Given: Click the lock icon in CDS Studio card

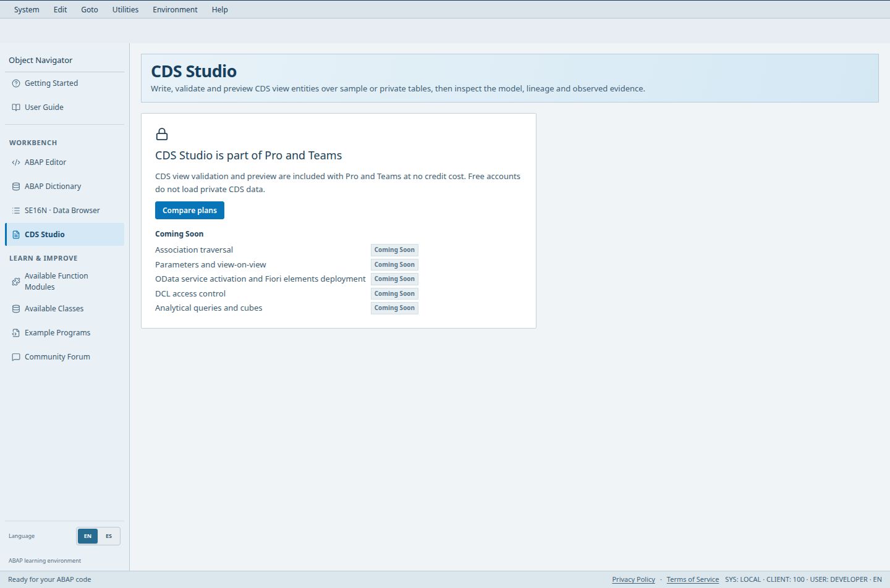Looking at the screenshot, I should point(162,134).
